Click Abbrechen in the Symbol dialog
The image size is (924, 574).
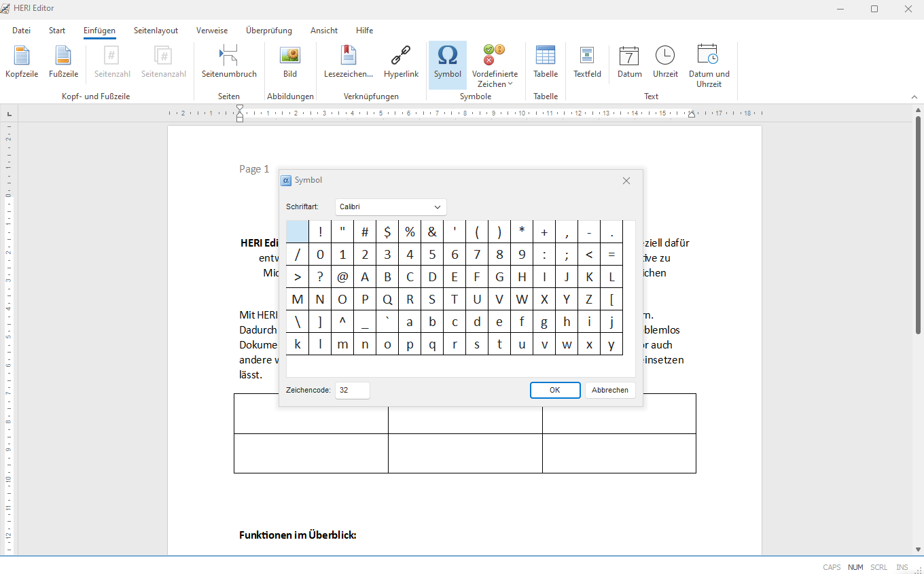click(x=610, y=390)
